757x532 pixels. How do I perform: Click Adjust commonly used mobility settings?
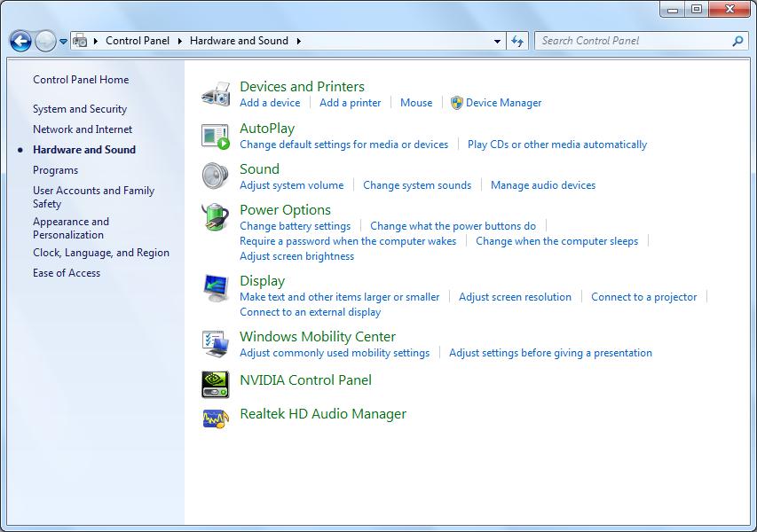(335, 353)
